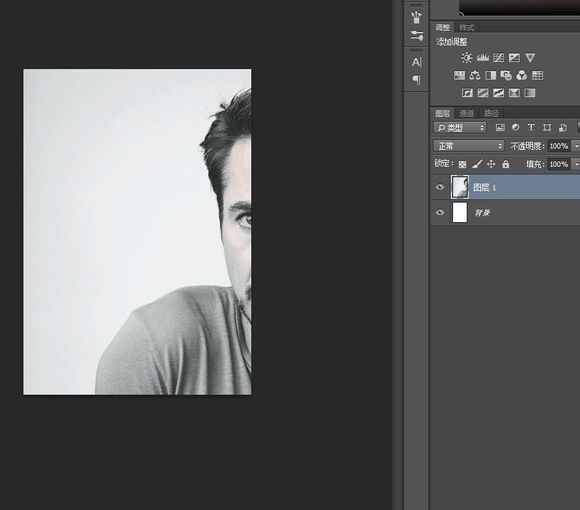Add a Curves adjustment layer
The width and height of the screenshot is (580, 510).
[498, 58]
